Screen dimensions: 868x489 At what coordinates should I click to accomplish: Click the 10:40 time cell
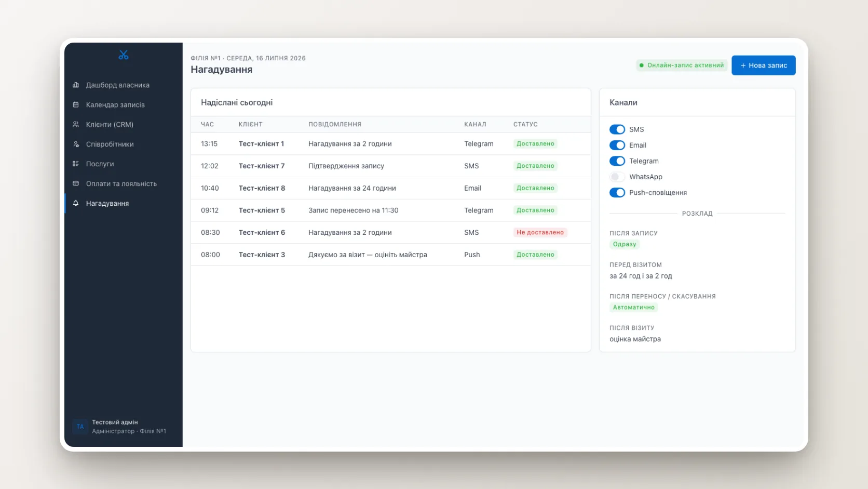click(210, 188)
